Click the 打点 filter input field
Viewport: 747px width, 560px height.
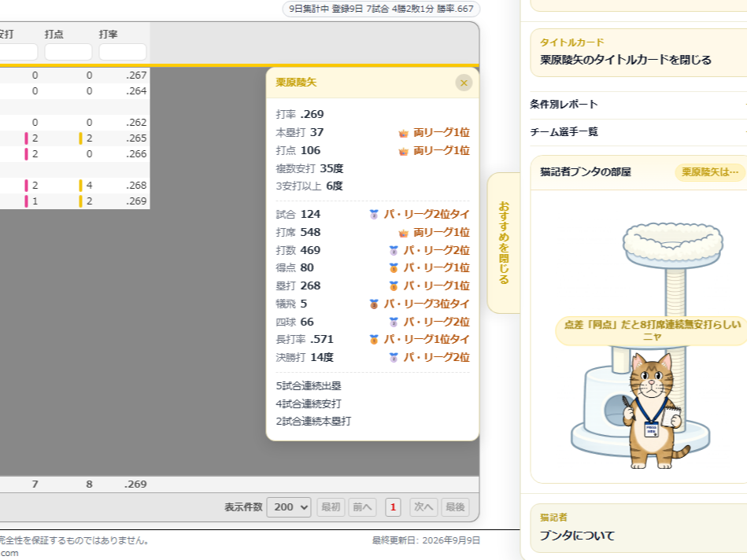(x=68, y=51)
